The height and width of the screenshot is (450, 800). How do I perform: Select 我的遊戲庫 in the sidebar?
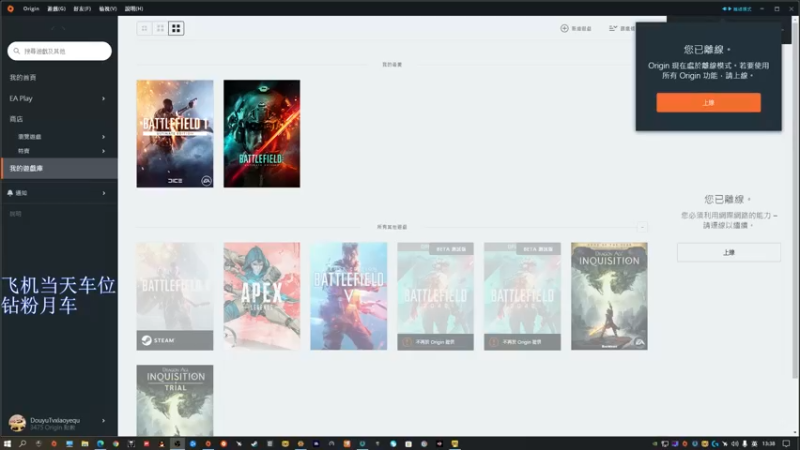pos(59,168)
